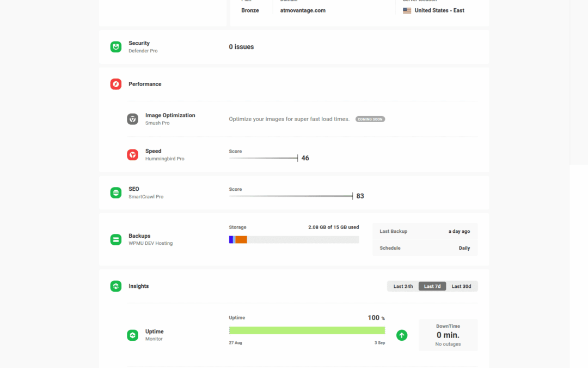Click the Coming Soon badge
This screenshot has width=588, height=368.
click(x=370, y=119)
